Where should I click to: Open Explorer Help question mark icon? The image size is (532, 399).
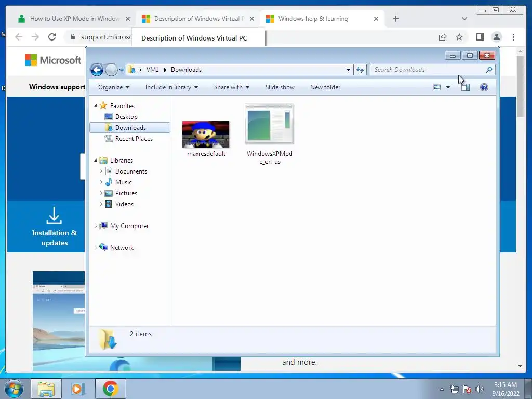coord(484,87)
